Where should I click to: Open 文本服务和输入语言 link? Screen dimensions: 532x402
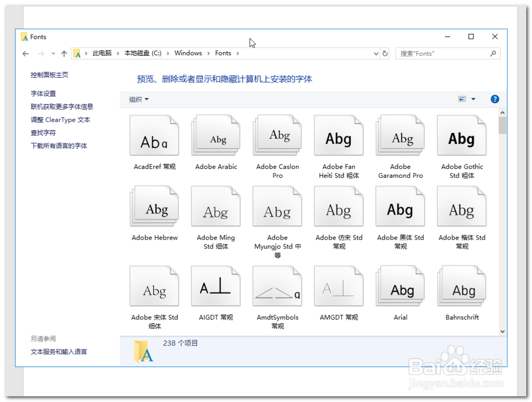click(x=59, y=352)
